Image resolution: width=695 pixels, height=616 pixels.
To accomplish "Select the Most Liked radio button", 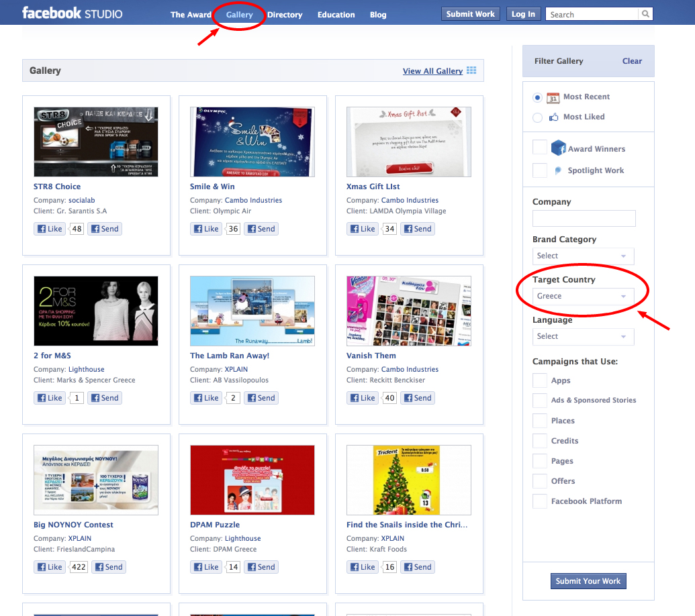I will click(x=537, y=117).
